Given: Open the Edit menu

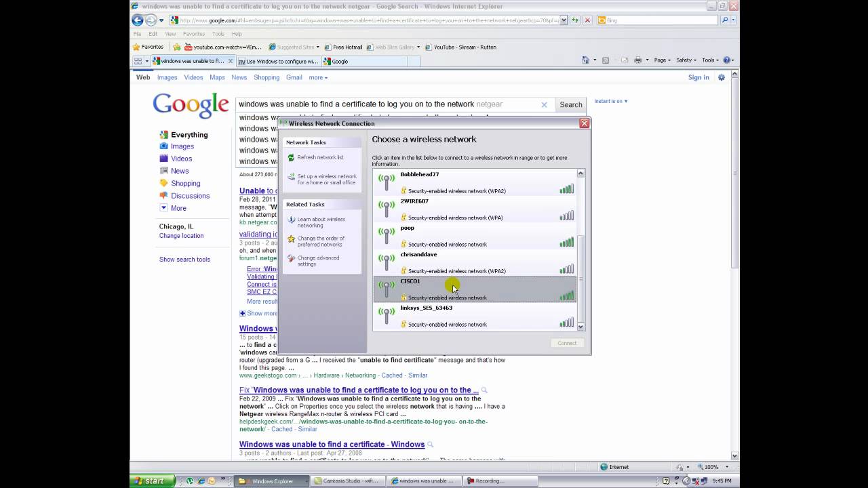Looking at the screenshot, I should point(153,34).
